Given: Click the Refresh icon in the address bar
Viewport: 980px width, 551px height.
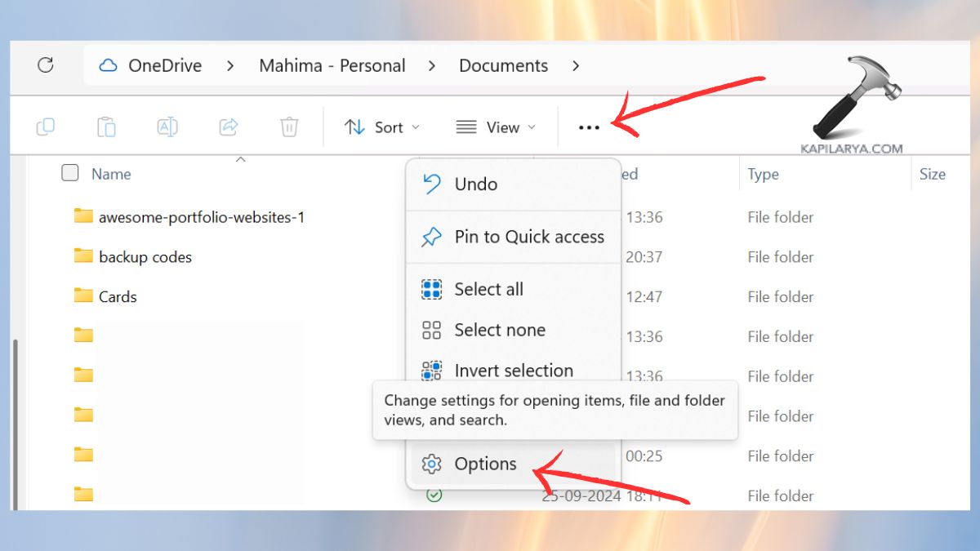Looking at the screenshot, I should (47, 65).
